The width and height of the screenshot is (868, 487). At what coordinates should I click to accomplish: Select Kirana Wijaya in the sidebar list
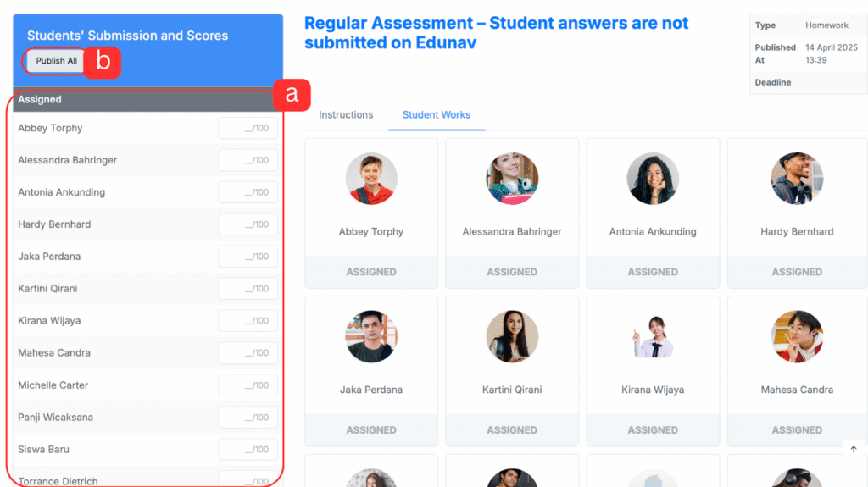tap(49, 321)
